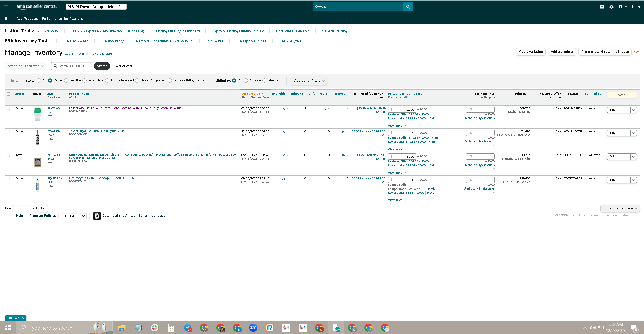The height and width of the screenshot is (334, 644).
Task: Select the Search Suppressed status filter
Action: pos(137,81)
